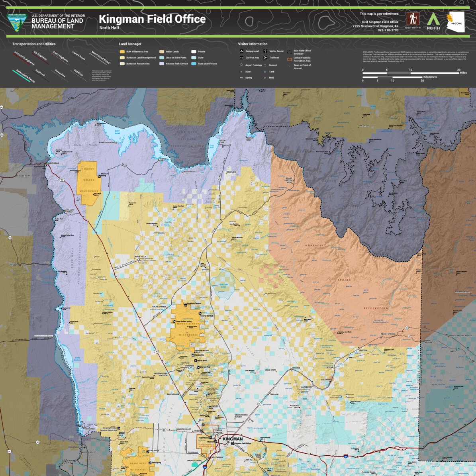Viewport: 476px width, 476px height.
Task: Click the Trailhead legend icon
Action: tap(265, 57)
